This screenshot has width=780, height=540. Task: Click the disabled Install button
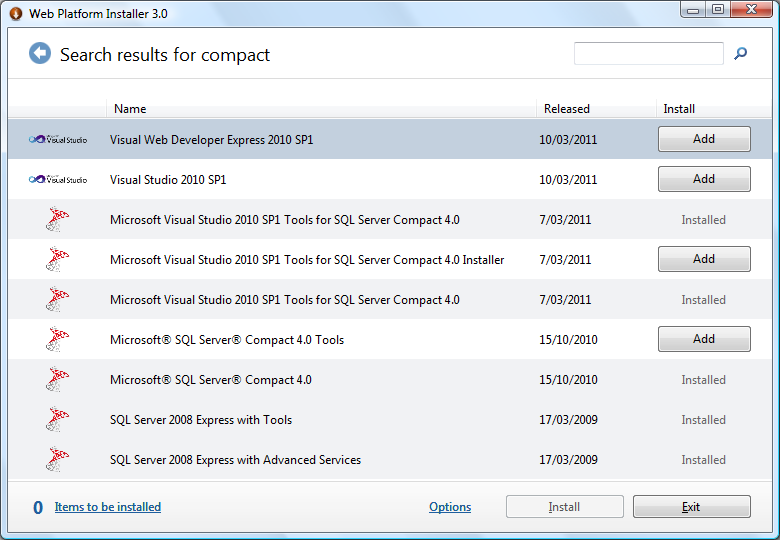[x=565, y=507]
